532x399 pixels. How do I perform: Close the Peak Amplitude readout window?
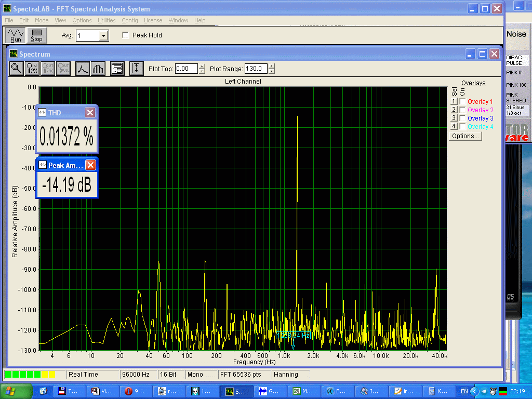point(90,165)
